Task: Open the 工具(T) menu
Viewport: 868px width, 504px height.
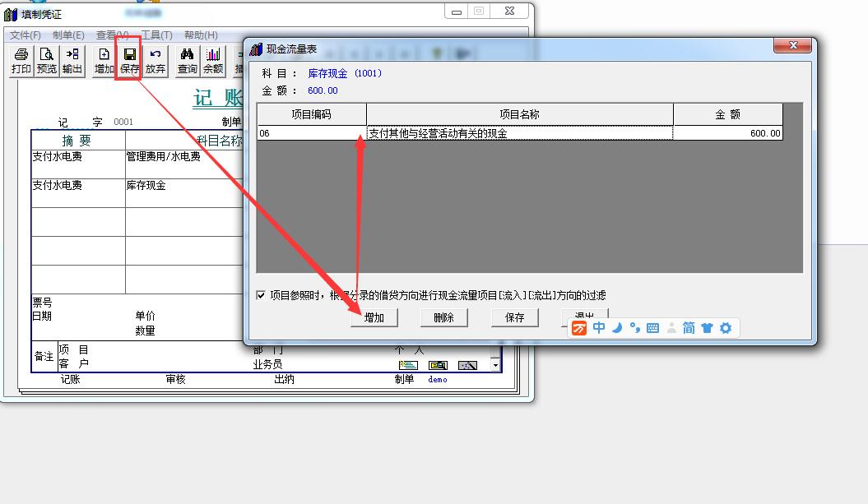Action: pos(156,35)
